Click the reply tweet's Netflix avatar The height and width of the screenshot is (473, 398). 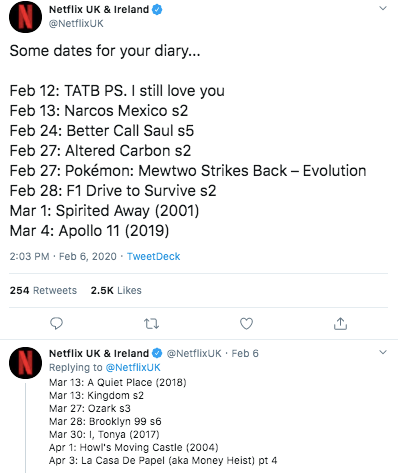(25, 362)
